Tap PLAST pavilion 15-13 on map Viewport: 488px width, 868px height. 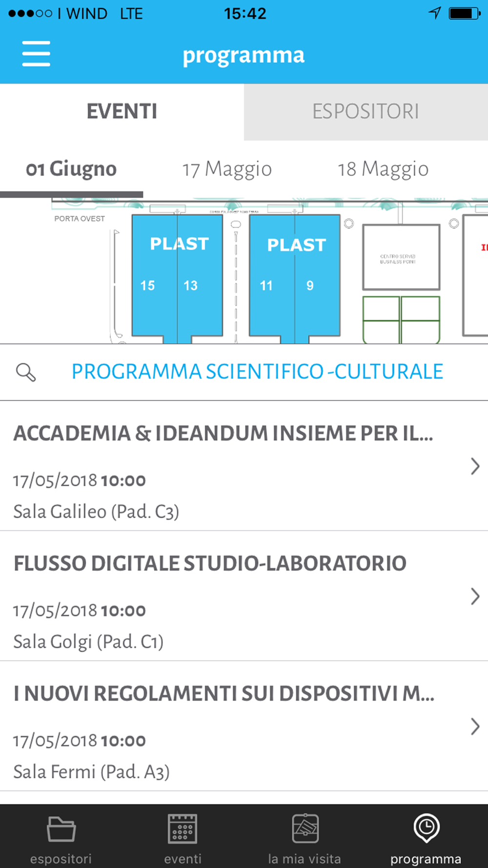pyautogui.click(x=178, y=278)
